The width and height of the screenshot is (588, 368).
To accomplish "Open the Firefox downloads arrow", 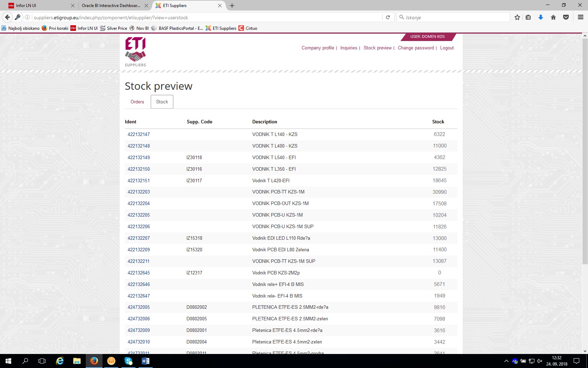I will [x=540, y=17].
